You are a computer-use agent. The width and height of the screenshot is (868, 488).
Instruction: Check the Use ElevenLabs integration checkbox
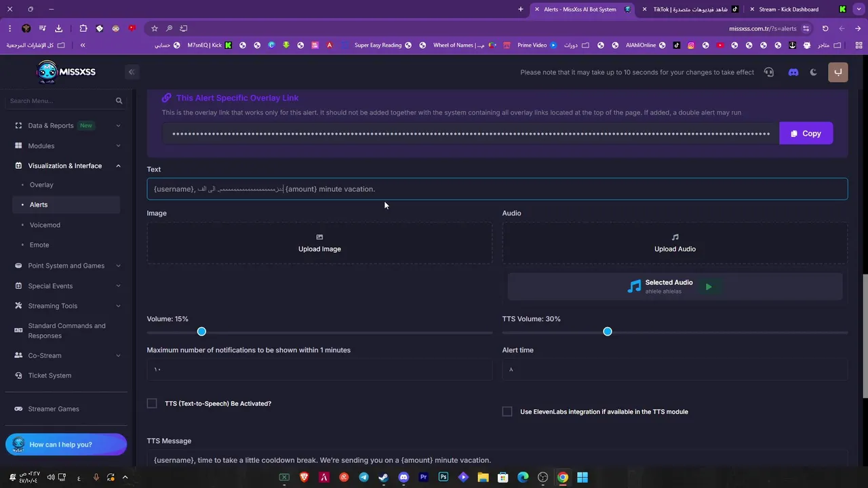pyautogui.click(x=507, y=411)
